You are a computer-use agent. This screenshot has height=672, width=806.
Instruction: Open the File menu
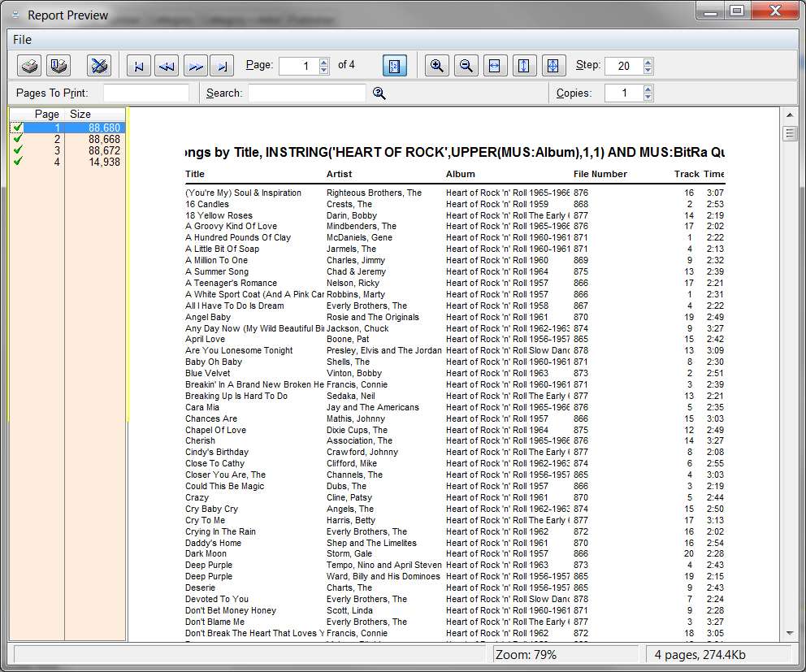[x=22, y=40]
